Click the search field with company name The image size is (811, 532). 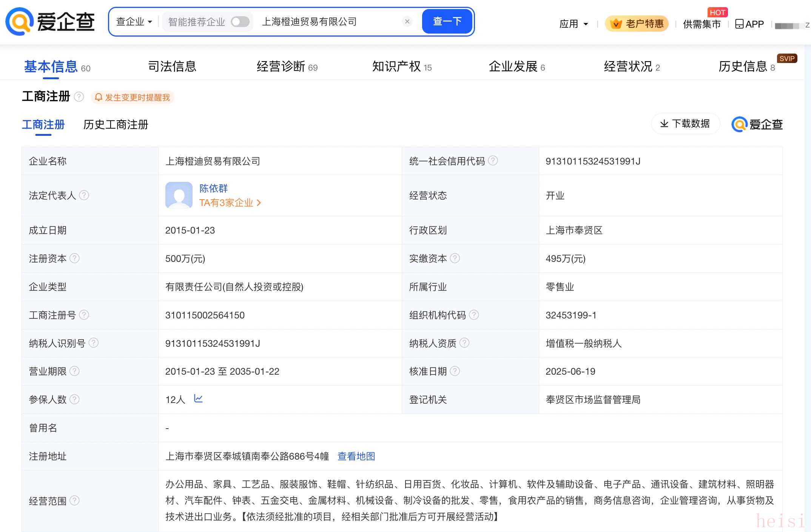pos(328,22)
